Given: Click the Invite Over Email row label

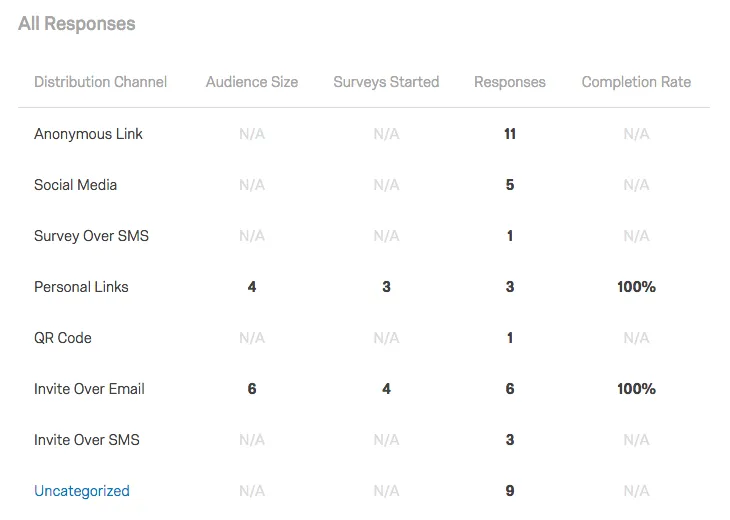Looking at the screenshot, I should tap(89, 389).
